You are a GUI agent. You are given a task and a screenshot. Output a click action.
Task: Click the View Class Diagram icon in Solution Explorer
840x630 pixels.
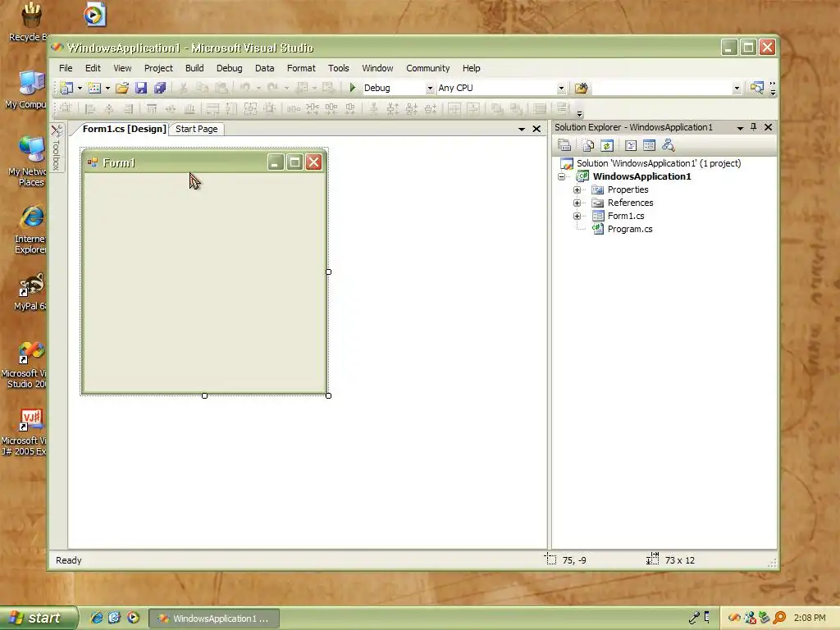[668, 145]
